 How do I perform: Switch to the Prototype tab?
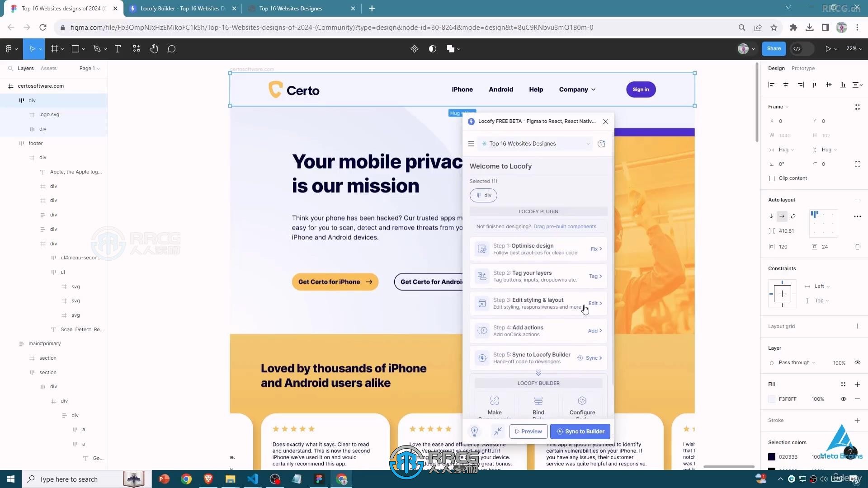pyautogui.click(x=803, y=68)
